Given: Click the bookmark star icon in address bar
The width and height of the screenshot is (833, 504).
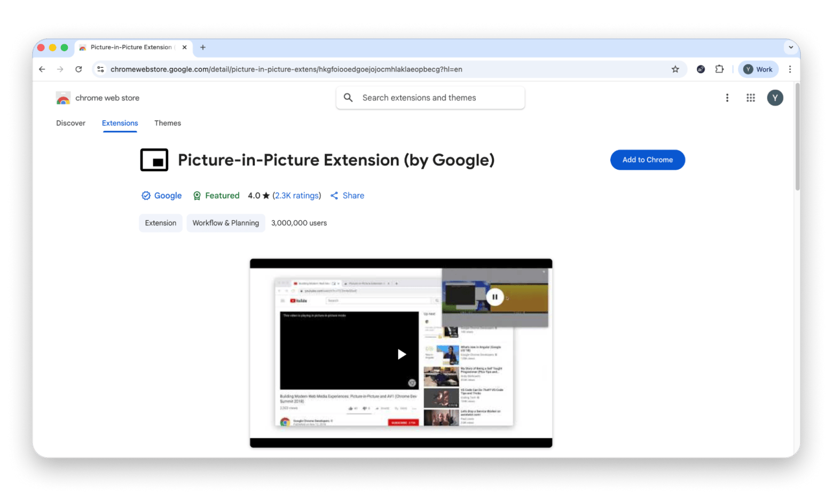Looking at the screenshot, I should (x=675, y=69).
